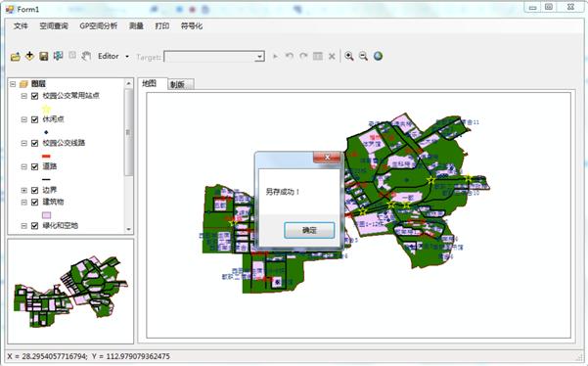Uncheck the 建筑物 layer checkbox
This screenshot has height=366, width=588.
click(x=35, y=203)
